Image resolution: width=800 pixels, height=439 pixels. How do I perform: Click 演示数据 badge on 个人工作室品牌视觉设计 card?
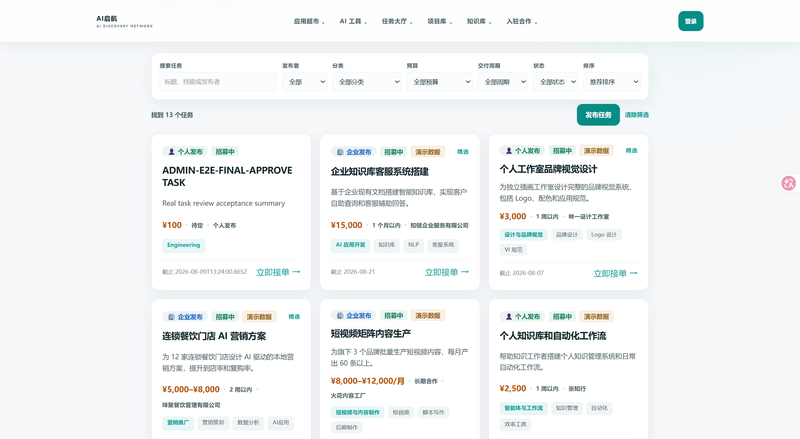click(x=596, y=151)
